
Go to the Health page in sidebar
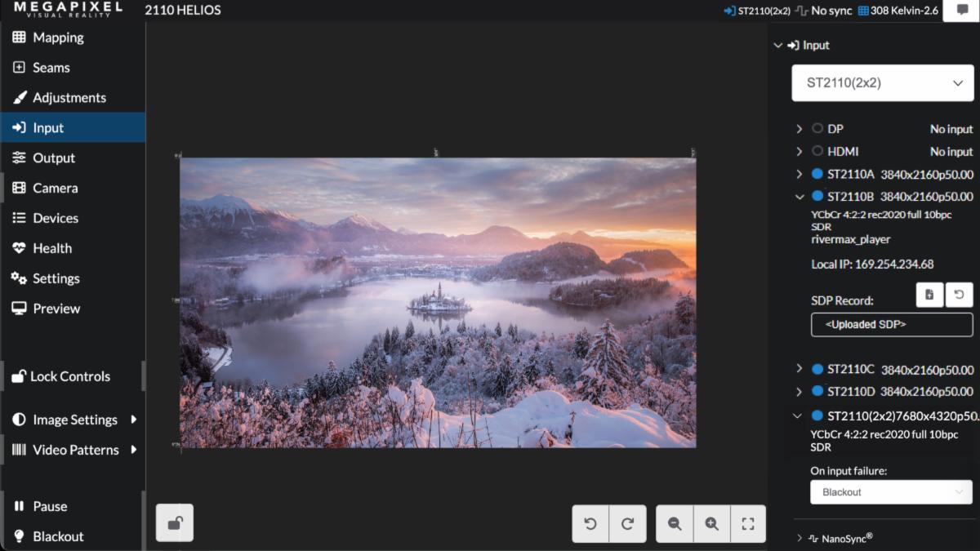[x=52, y=248]
